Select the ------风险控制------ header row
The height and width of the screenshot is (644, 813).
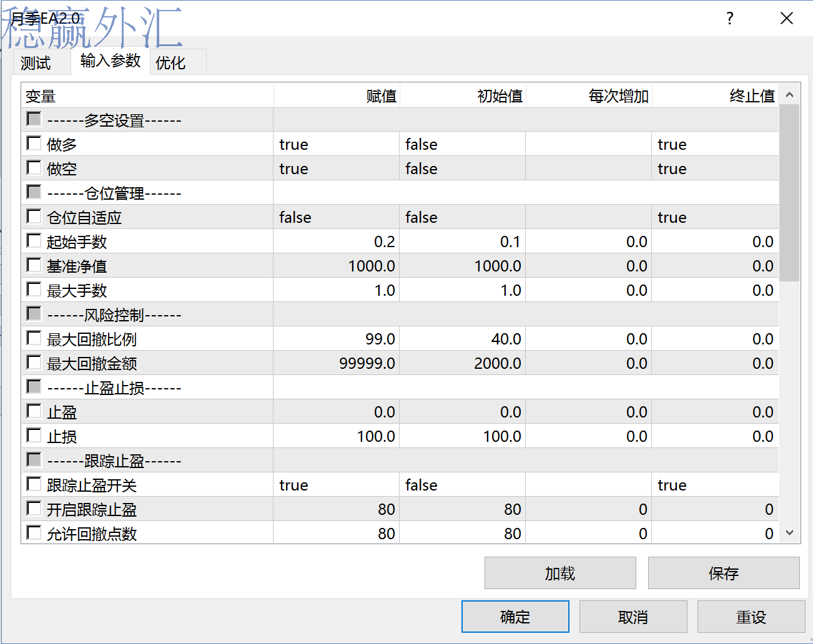(400, 315)
